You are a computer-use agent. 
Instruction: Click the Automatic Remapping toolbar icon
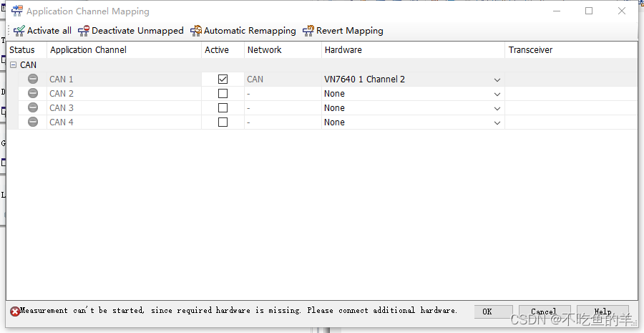click(x=196, y=31)
